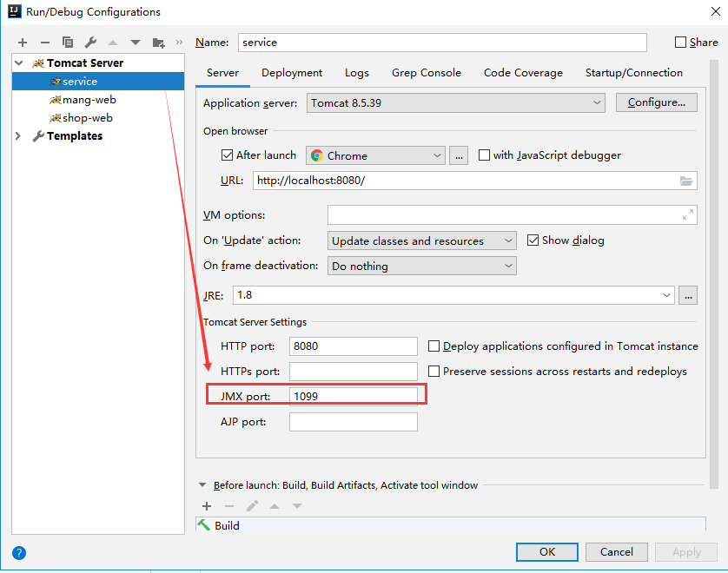Viewport: 728px width, 573px height.
Task: Click the OK button
Action: pyautogui.click(x=547, y=551)
